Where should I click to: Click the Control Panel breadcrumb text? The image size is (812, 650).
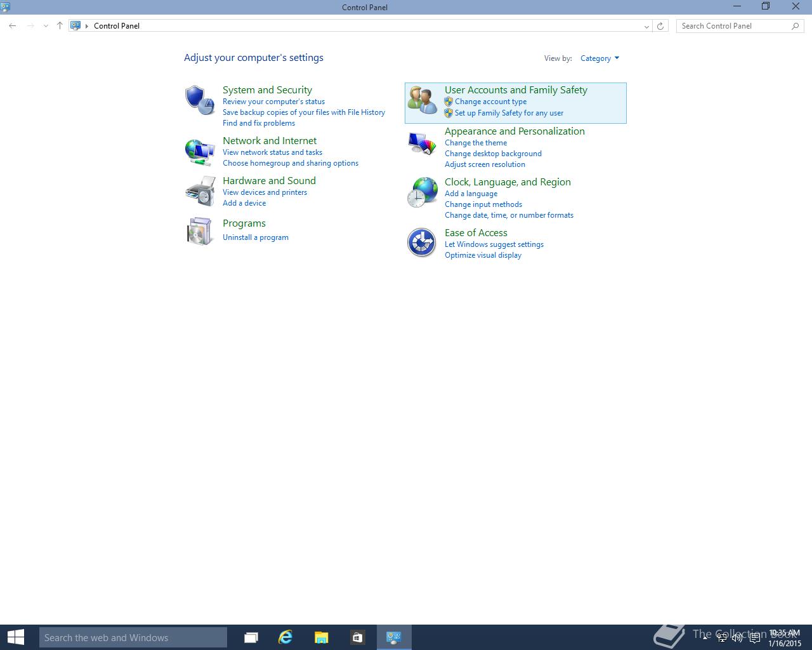(x=117, y=26)
